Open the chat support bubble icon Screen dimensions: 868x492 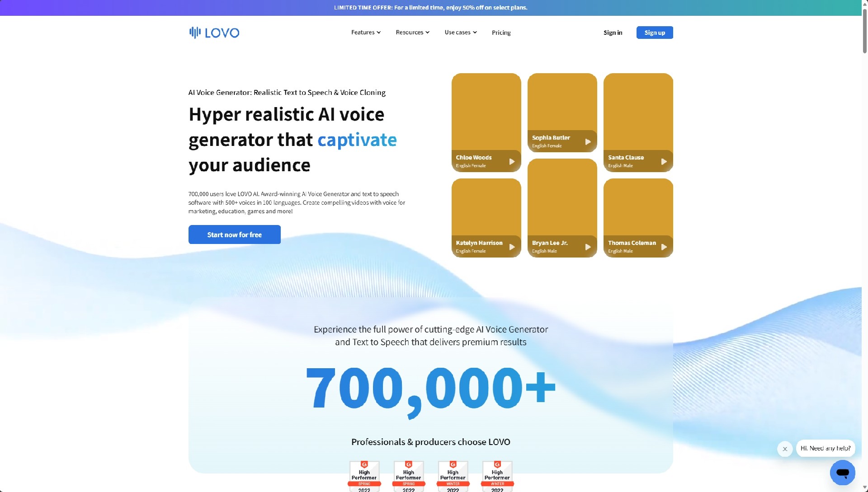842,473
